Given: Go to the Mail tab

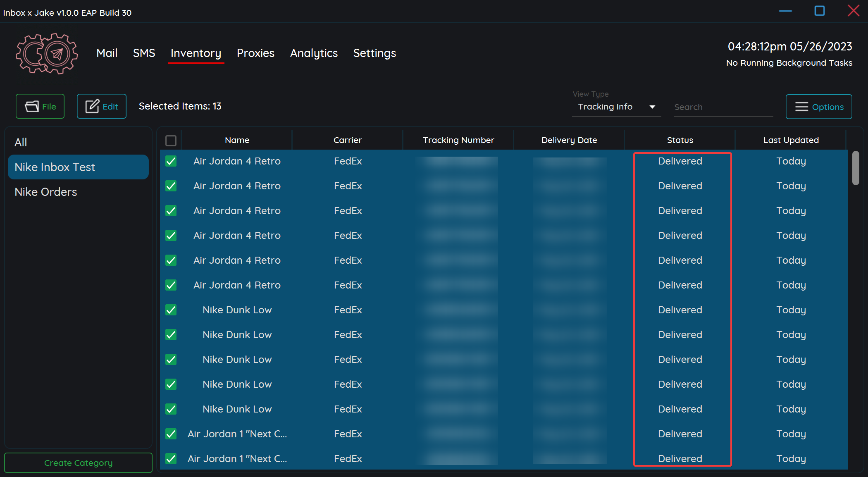Looking at the screenshot, I should click(107, 53).
